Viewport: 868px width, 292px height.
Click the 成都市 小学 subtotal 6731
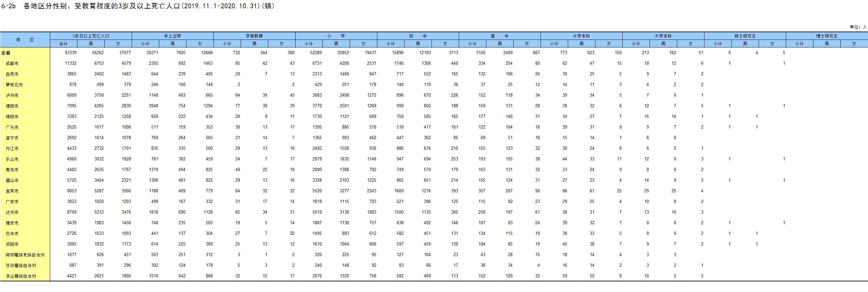point(317,63)
